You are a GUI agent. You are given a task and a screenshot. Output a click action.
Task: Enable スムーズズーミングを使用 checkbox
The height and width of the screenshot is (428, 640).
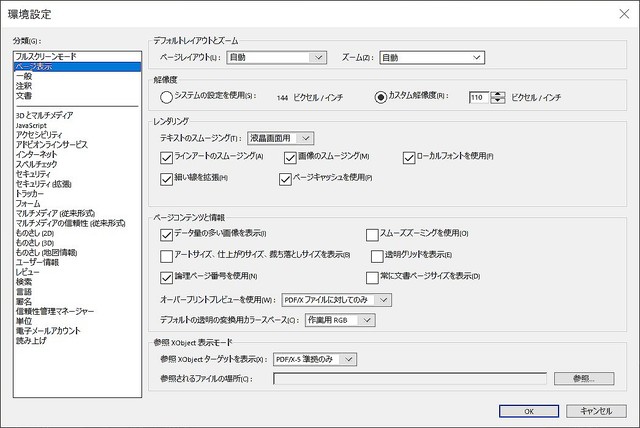click(372, 234)
